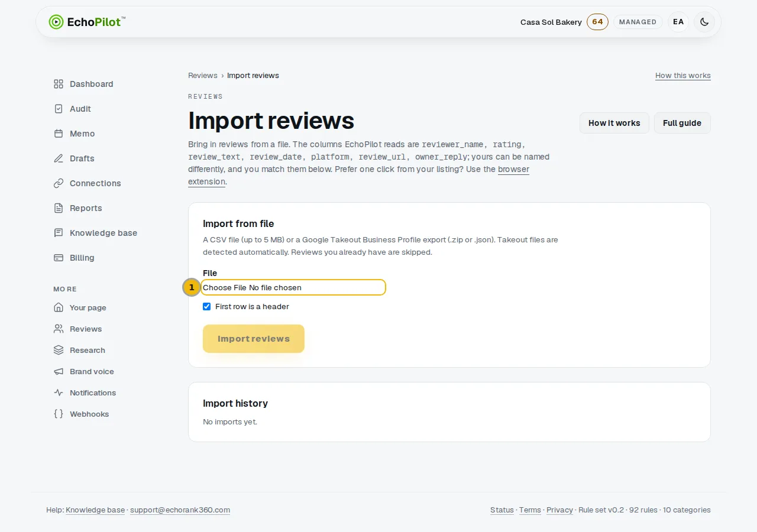
Task: Open the Full guide button
Action: click(x=682, y=123)
